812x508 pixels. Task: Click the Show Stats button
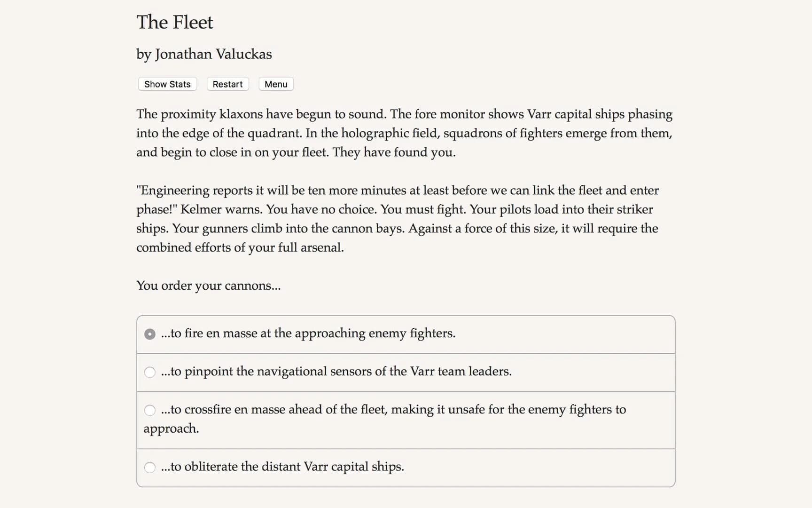pyautogui.click(x=167, y=84)
